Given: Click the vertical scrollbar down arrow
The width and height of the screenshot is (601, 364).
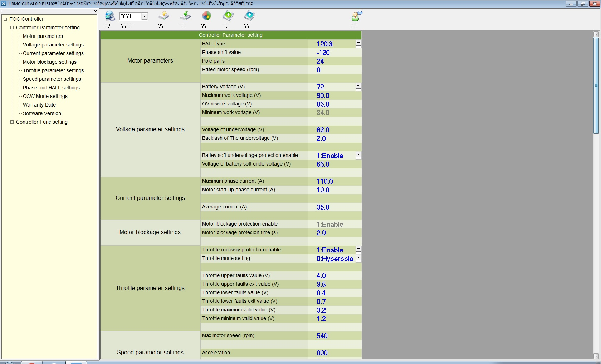Looking at the screenshot, I should 596,356.
